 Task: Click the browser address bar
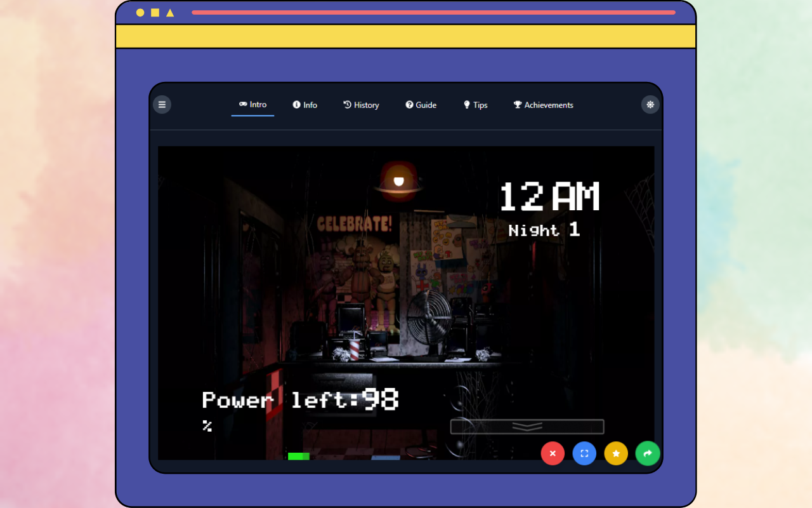434,11
